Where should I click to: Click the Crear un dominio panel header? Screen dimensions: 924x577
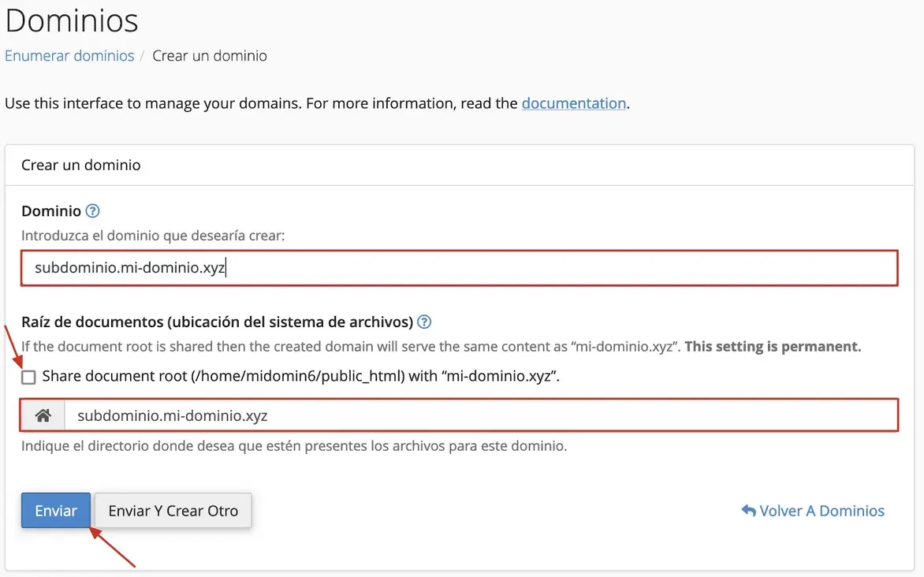[81, 166]
